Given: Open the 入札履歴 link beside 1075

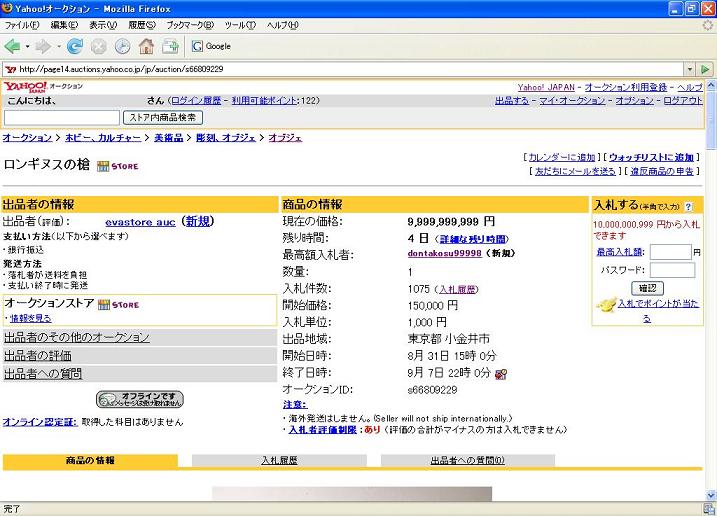Looking at the screenshot, I should (458, 289).
